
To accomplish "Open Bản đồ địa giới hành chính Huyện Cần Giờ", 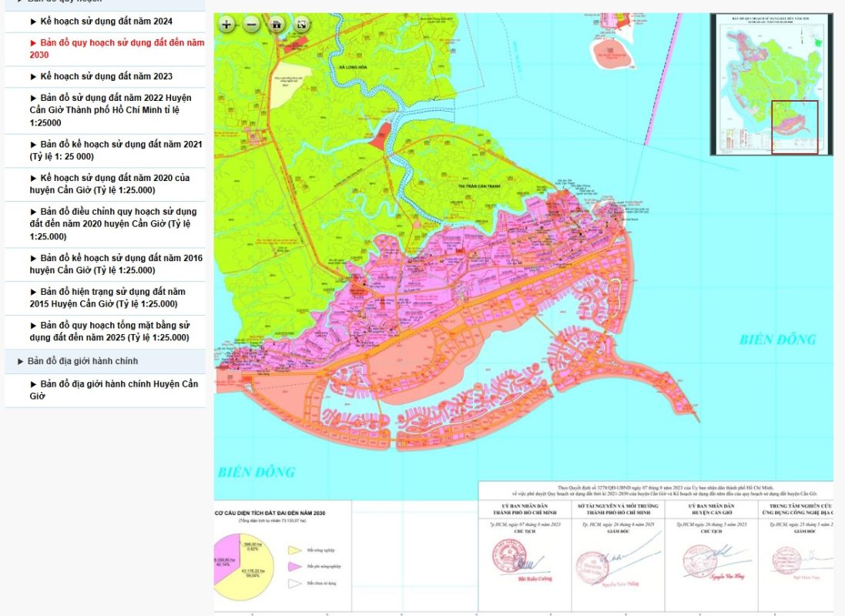I will pos(113,390).
